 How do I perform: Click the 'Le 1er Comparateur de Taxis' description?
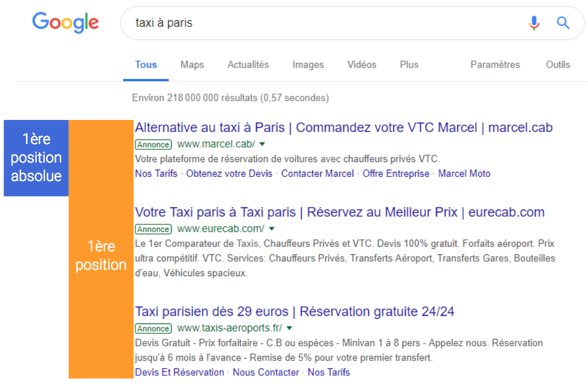pos(345,258)
